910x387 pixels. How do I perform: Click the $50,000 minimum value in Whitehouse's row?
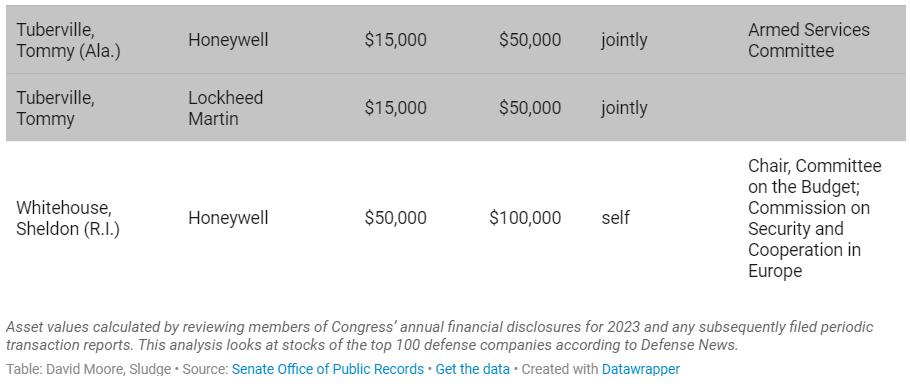(395, 218)
